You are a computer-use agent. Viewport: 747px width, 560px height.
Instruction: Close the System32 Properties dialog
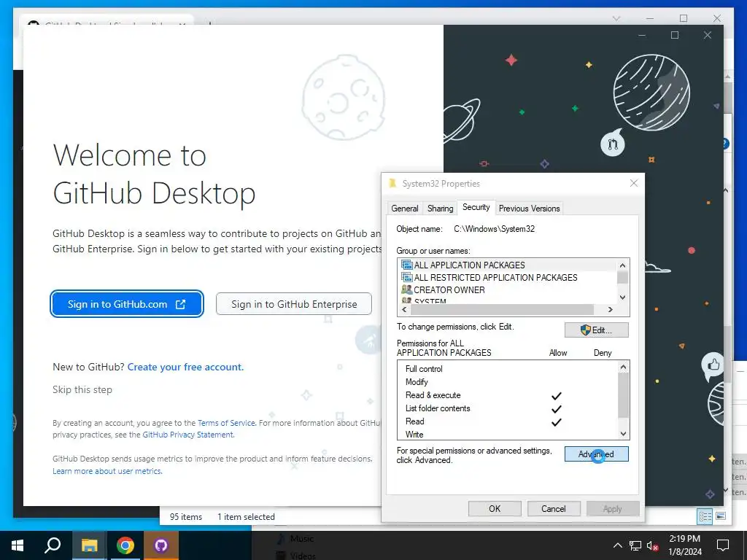click(634, 183)
